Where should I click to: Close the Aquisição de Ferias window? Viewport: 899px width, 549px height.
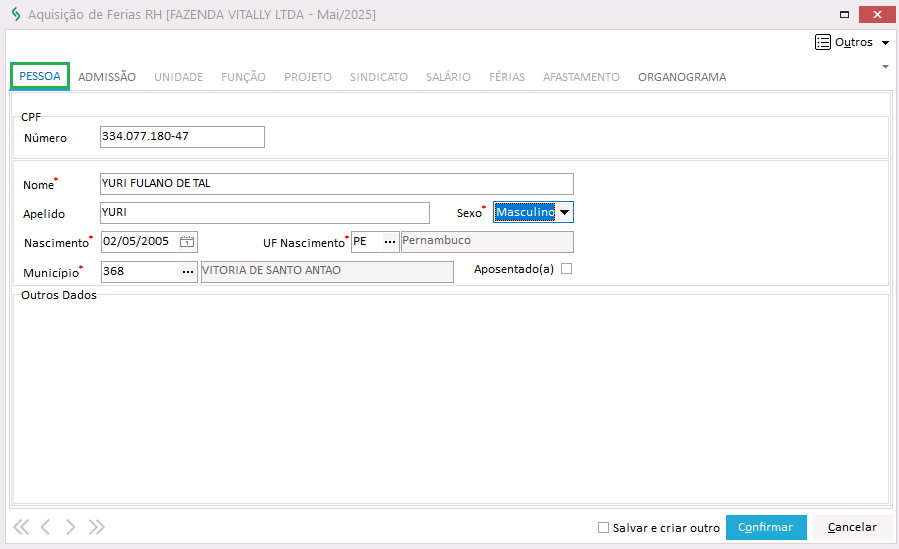[x=877, y=15]
